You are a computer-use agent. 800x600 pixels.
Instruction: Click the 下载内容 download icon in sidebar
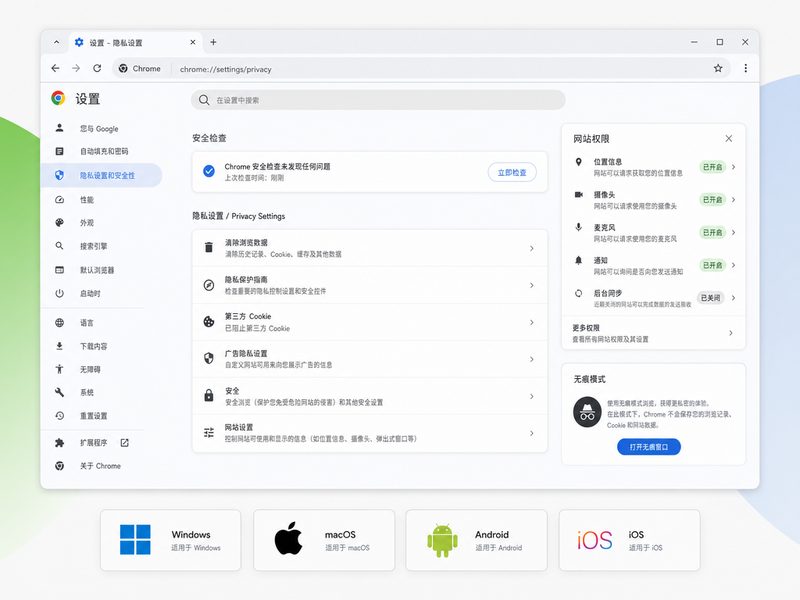pyautogui.click(x=59, y=346)
